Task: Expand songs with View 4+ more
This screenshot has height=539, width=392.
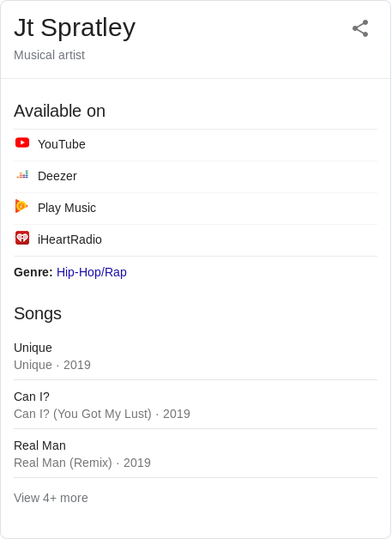Action: point(51,498)
